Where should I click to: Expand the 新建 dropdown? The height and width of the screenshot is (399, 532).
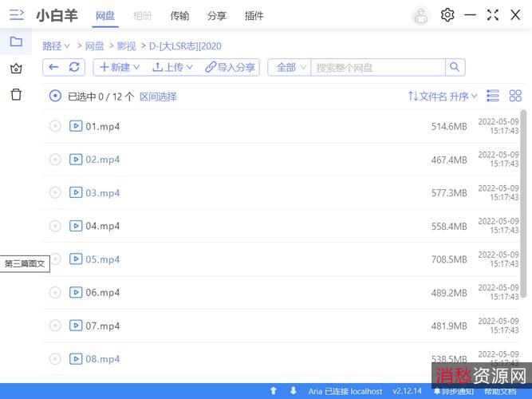coord(120,67)
